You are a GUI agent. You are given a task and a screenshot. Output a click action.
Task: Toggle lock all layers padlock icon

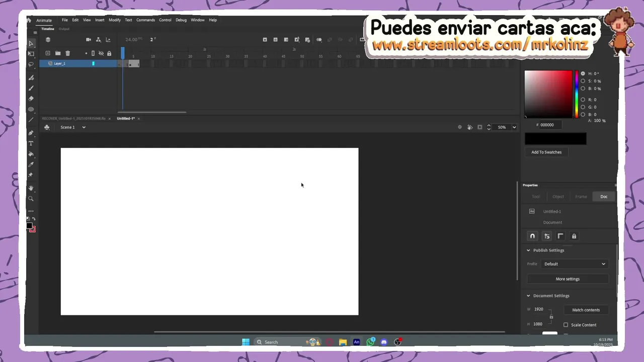coord(109,53)
